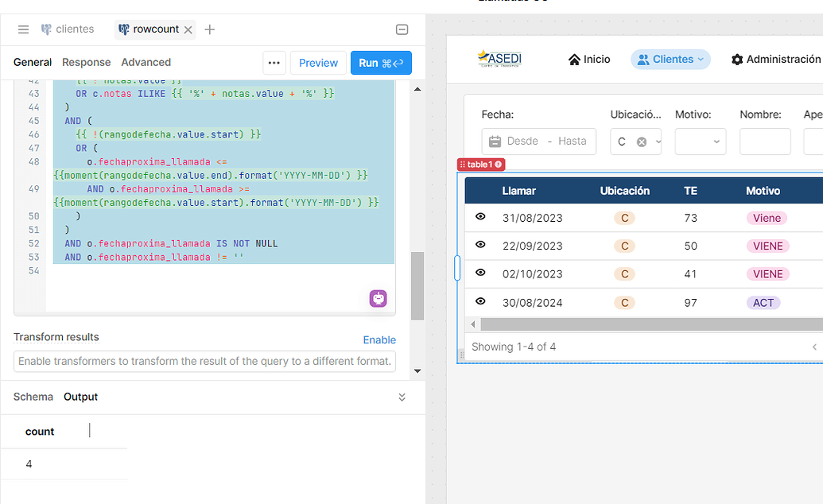
Task: Click the editor vertical scrollbar thumb
Action: pyautogui.click(x=417, y=286)
